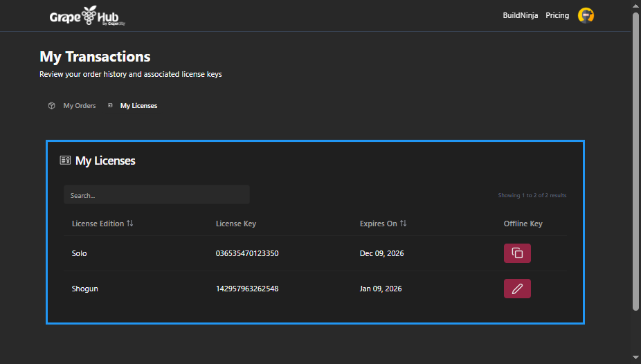The image size is (641, 364).
Task: Click the license card icon beside heading
Action: 65,160
